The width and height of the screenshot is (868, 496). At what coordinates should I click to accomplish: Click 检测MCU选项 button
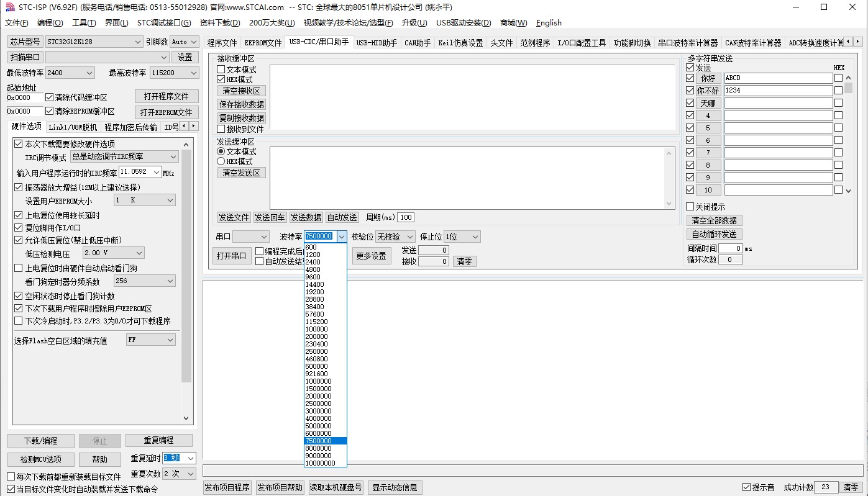point(41,459)
